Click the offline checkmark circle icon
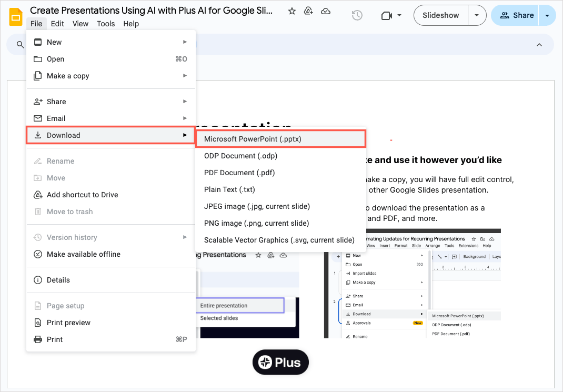Viewport: 563px width, 392px height. coord(38,254)
